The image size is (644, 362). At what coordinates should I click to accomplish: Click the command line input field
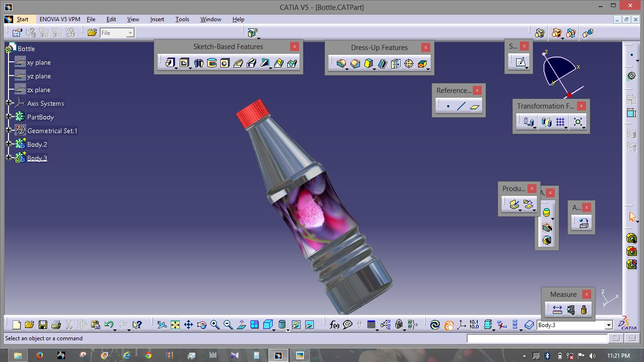537,338
